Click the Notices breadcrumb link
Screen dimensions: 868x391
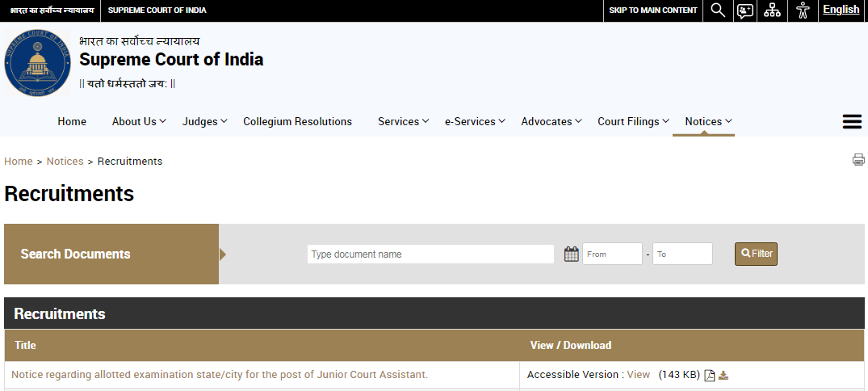coord(65,162)
